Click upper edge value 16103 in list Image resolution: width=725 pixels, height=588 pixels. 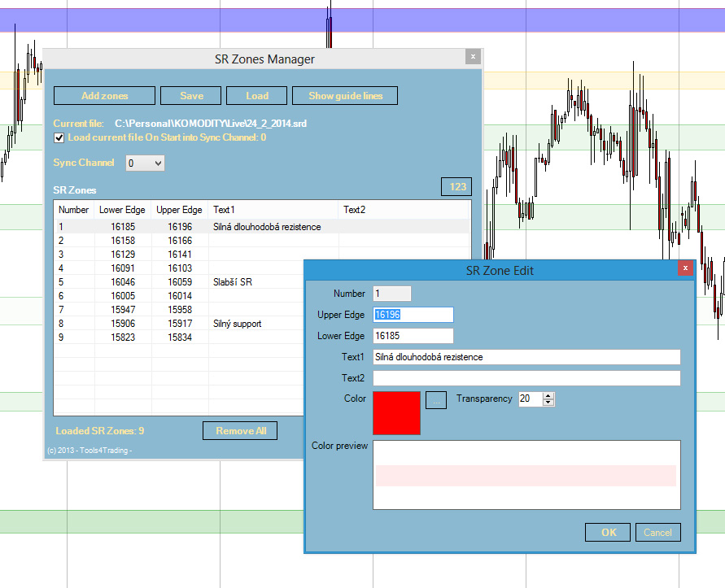click(x=180, y=268)
